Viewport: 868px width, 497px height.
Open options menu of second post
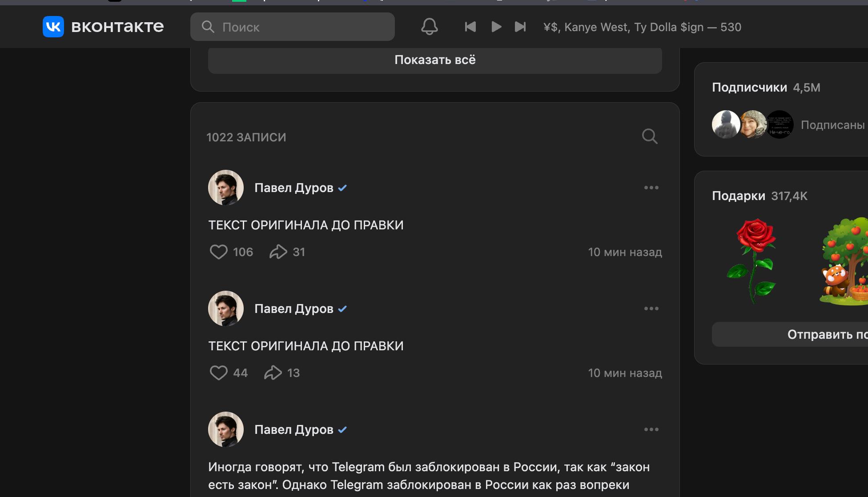(x=651, y=309)
